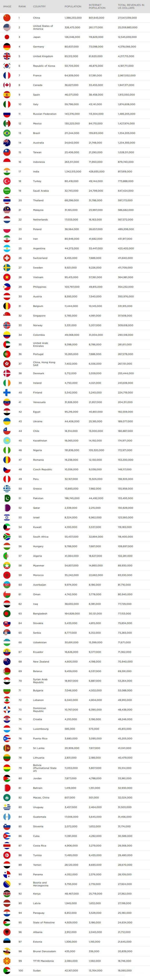Click the Luxembourg country name

point(41,729)
